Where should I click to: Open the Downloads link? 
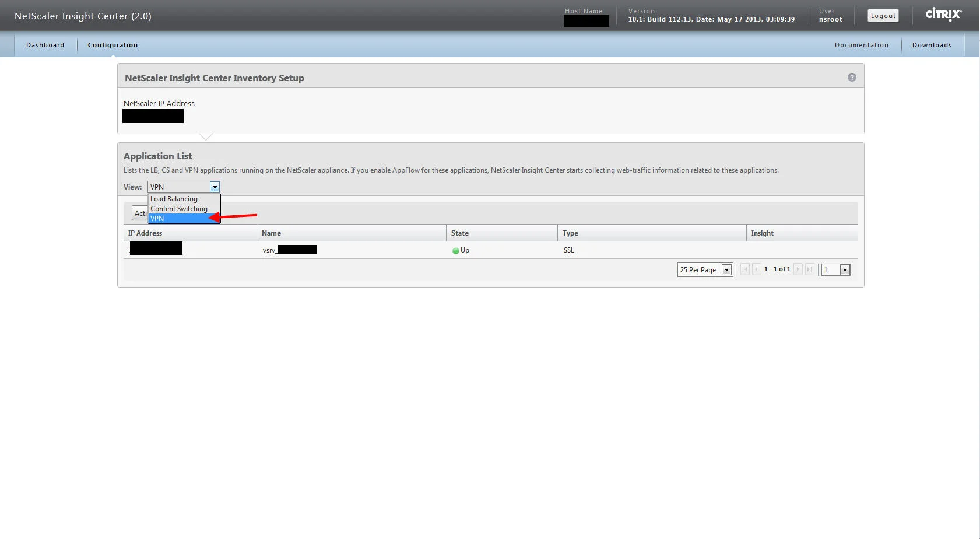932,45
